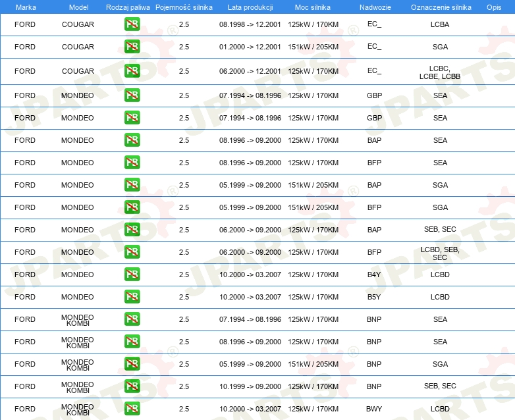Click the Oznaczenie silnika column header

pos(441,7)
